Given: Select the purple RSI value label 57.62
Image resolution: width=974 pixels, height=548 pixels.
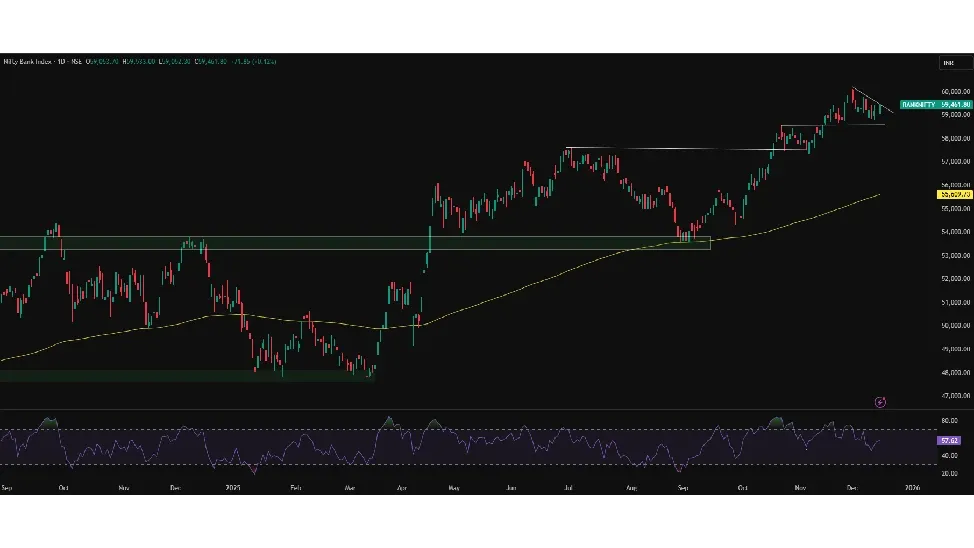Looking at the screenshot, I should click(x=949, y=440).
